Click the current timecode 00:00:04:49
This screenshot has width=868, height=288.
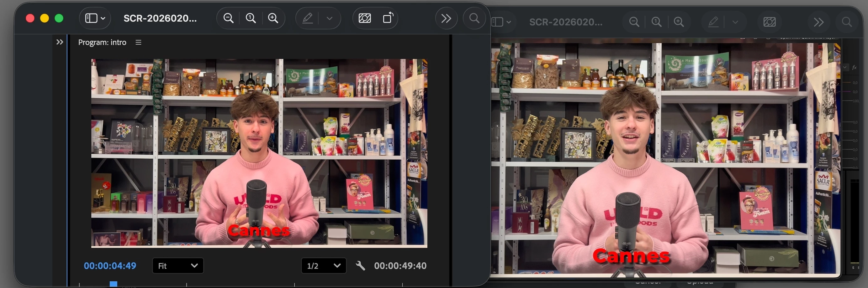click(110, 266)
